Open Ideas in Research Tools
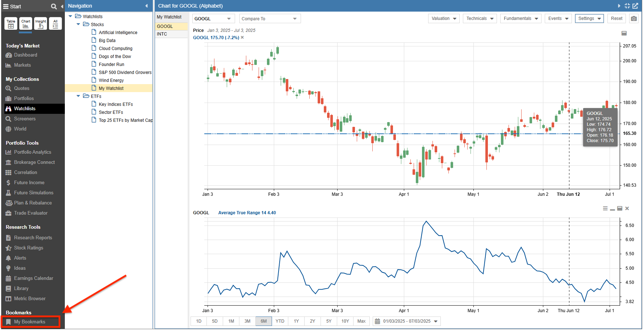The image size is (644, 331). tap(16, 268)
